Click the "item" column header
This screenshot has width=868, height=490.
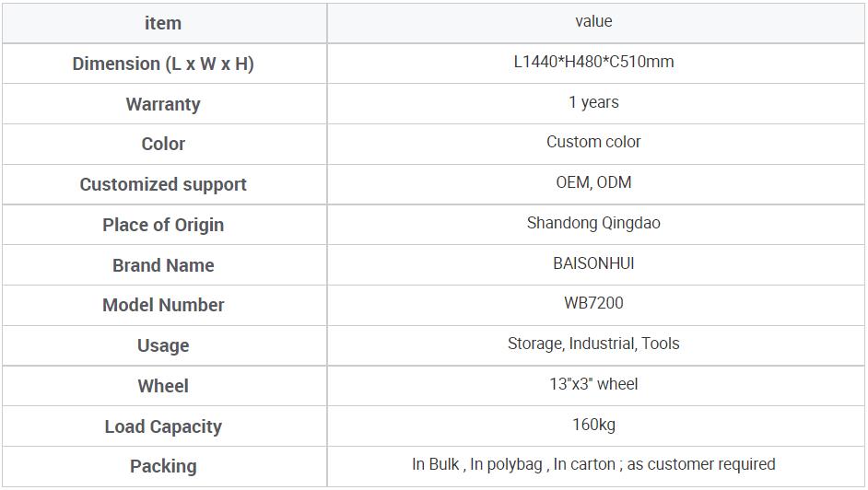pos(163,23)
